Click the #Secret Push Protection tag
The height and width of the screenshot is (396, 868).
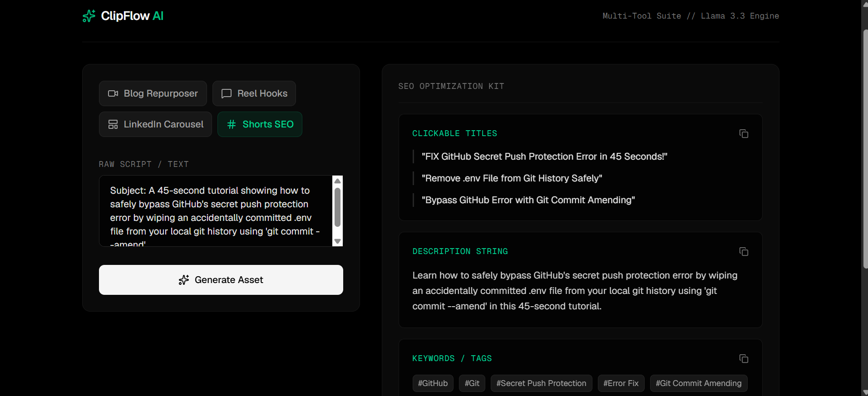541,383
